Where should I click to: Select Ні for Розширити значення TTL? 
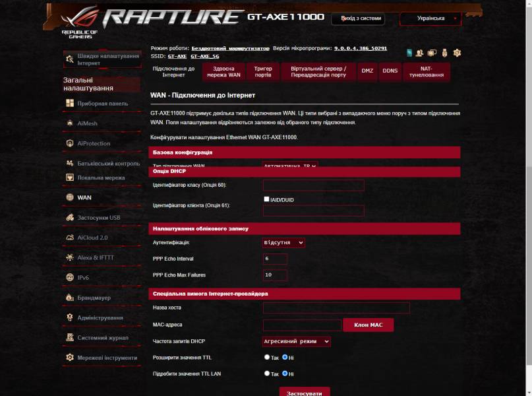pos(285,357)
